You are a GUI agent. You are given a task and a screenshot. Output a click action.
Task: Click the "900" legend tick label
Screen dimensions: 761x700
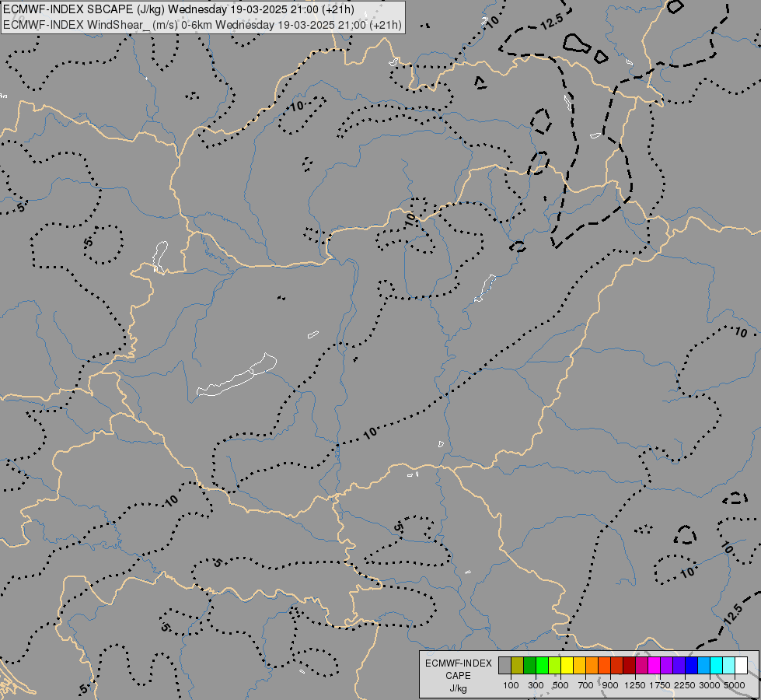[610, 685]
